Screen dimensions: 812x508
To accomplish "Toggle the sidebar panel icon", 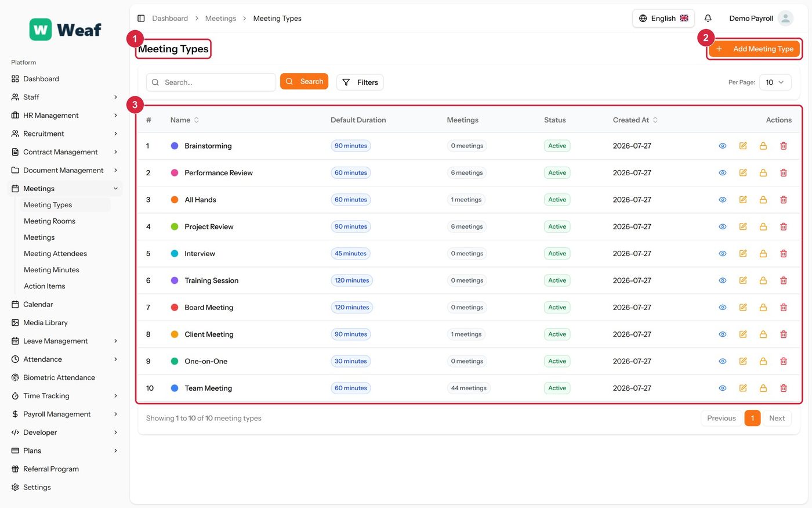I will (x=141, y=19).
